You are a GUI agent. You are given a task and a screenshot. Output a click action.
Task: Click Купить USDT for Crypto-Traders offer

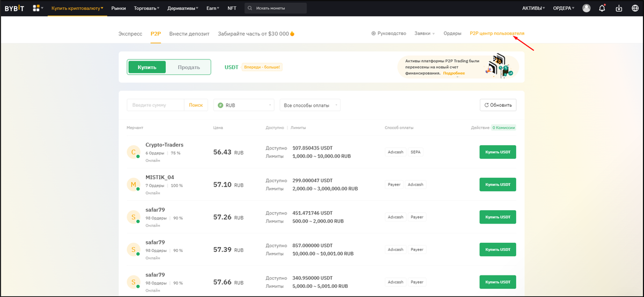(497, 152)
